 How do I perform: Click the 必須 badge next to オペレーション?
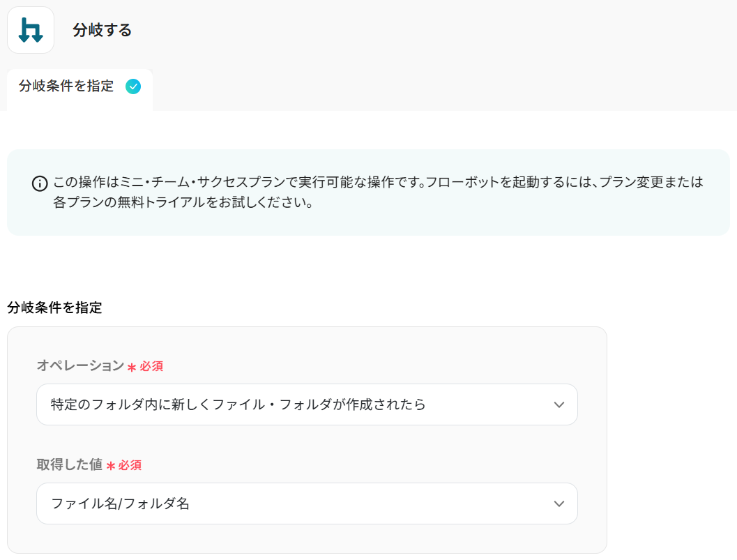tap(151, 366)
